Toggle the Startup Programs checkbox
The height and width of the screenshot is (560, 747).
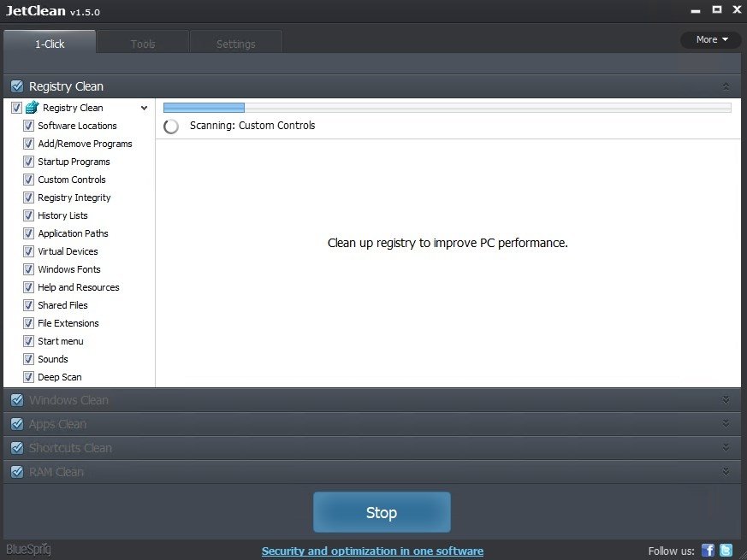28,162
